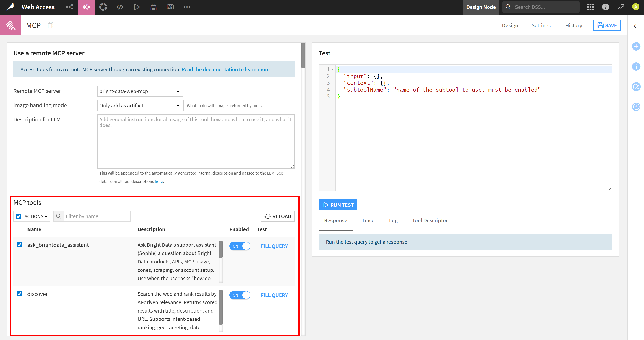
Task: Toggle the select-all ACTIONS checkbox
Action: pyautogui.click(x=19, y=216)
